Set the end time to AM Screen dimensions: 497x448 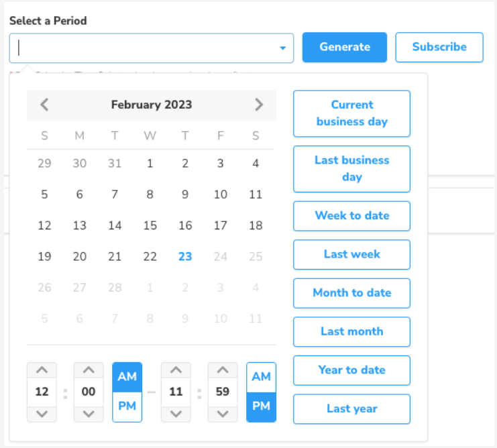tap(261, 377)
